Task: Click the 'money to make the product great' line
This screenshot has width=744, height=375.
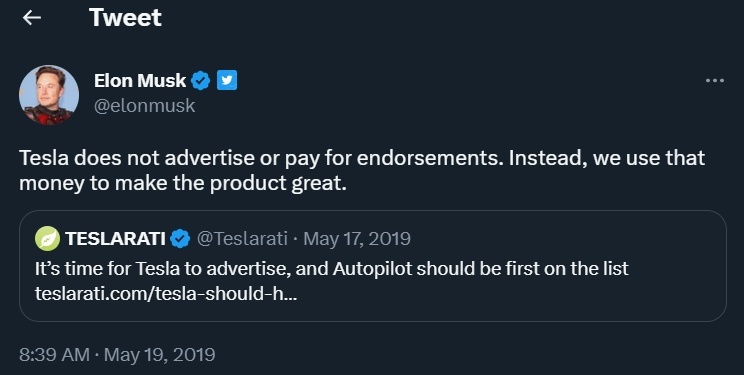Action: (183, 183)
